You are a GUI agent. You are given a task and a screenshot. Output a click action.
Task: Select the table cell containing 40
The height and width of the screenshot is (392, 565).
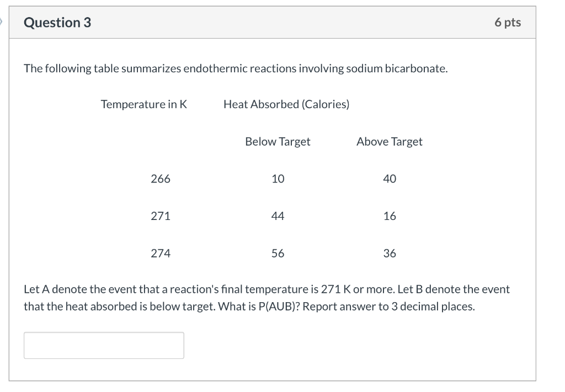[389, 178]
